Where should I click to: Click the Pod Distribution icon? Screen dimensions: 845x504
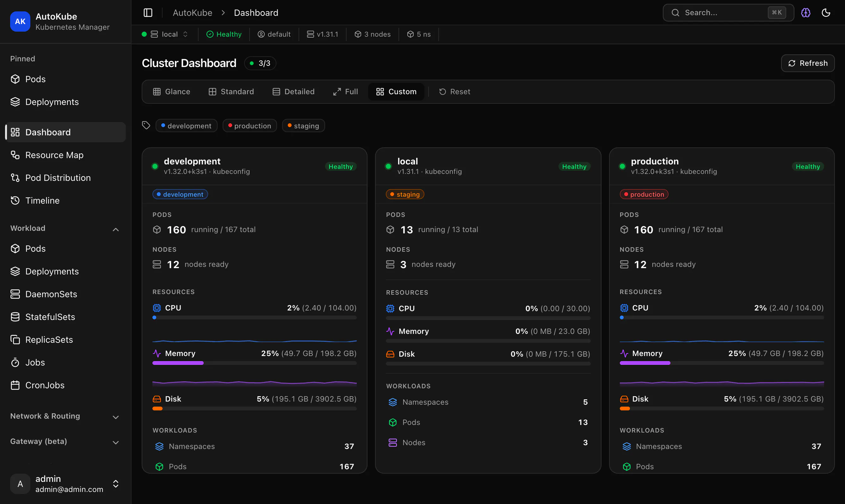[x=15, y=178]
